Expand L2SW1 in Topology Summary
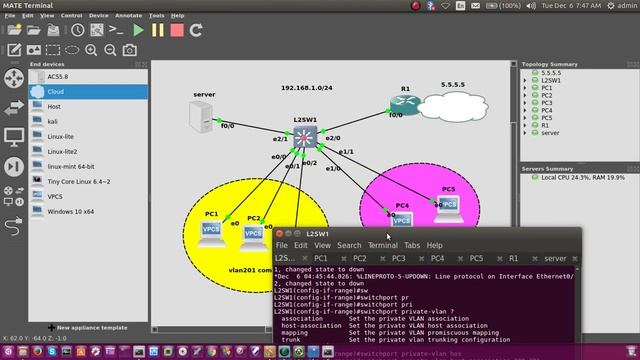Screen dimensions: 640x360 click(525, 80)
